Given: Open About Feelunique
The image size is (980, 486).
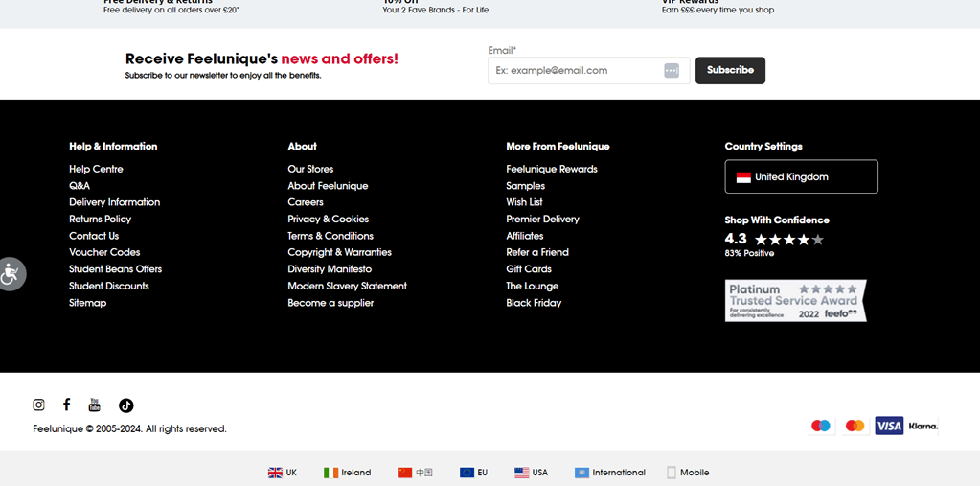Looking at the screenshot, I should click(328, 186).
